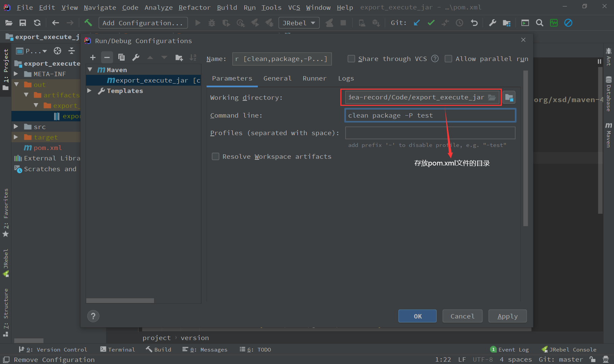Image resolution: width=614 pixels, height=364 pixels.
Task: Open the Ant side tool window
Action: pos(609,57)
